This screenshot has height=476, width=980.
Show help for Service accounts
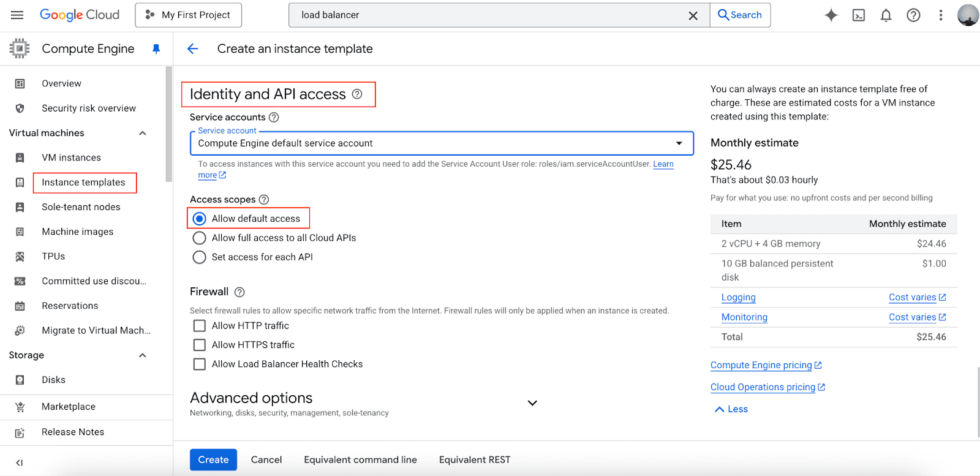274,117
